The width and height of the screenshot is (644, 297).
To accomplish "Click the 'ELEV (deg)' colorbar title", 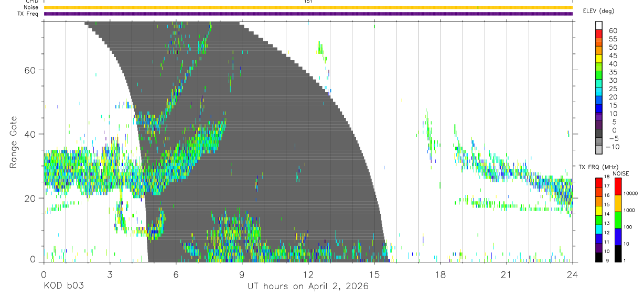I will [x=598, y=11].
